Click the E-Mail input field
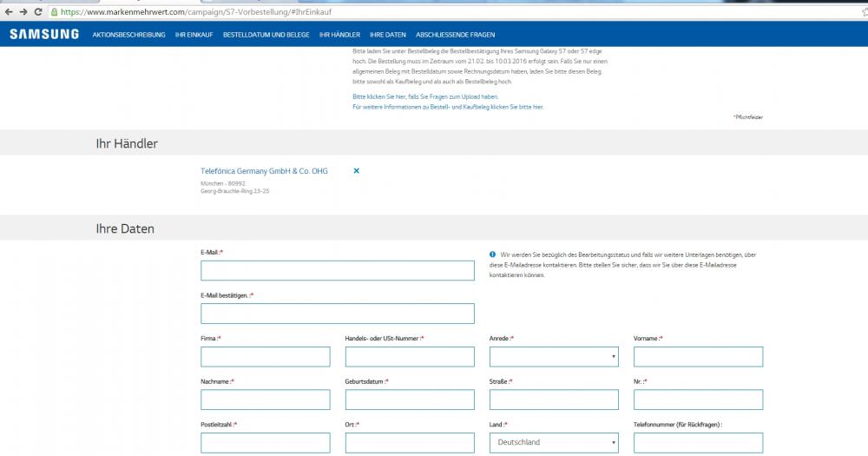 click(x=338, y=271)
